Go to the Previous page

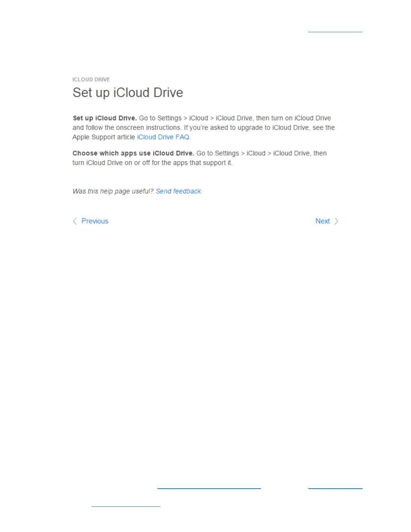click(x=91, y=221)
